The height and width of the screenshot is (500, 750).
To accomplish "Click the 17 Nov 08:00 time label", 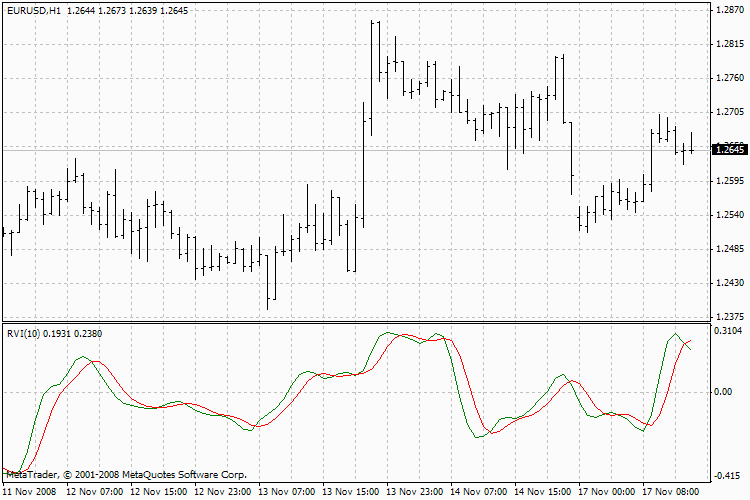I will [671, 491].
